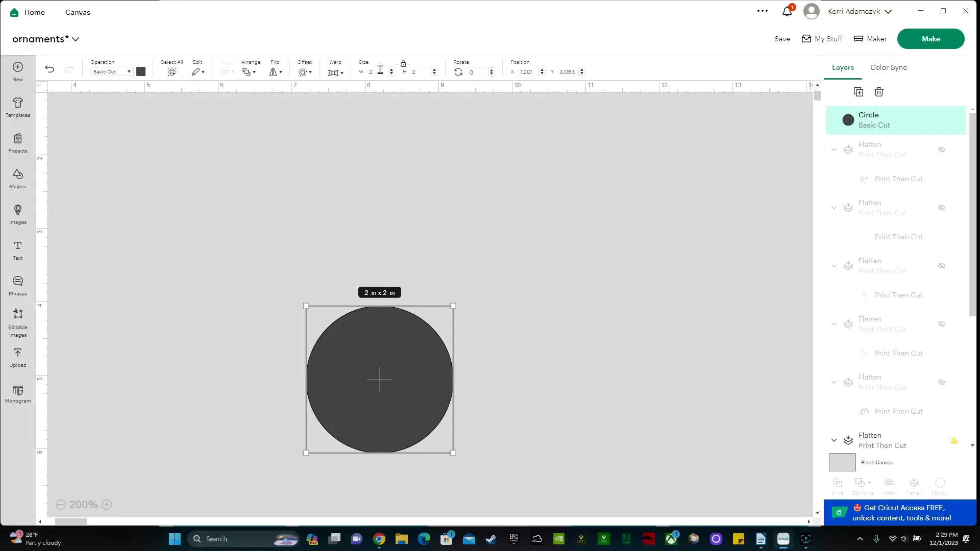980x551 pixels.
Task: Click the Rotate angle input field
Action: coord(478,72)
